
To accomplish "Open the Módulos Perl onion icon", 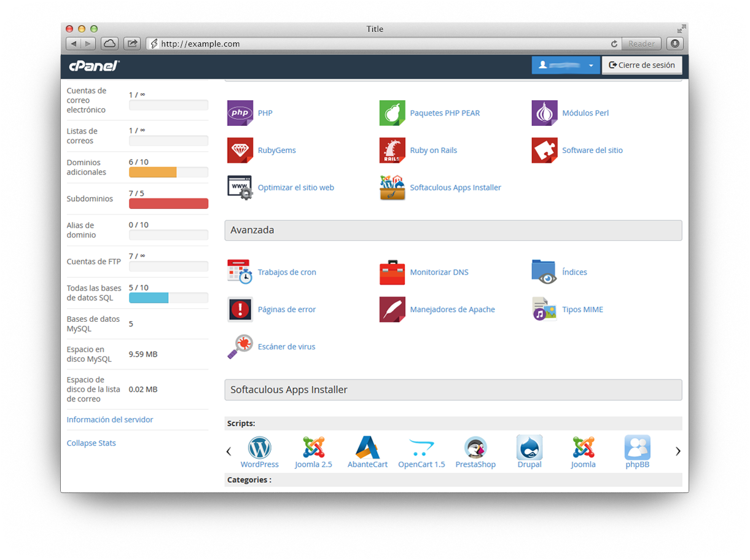I will point(544,113).
